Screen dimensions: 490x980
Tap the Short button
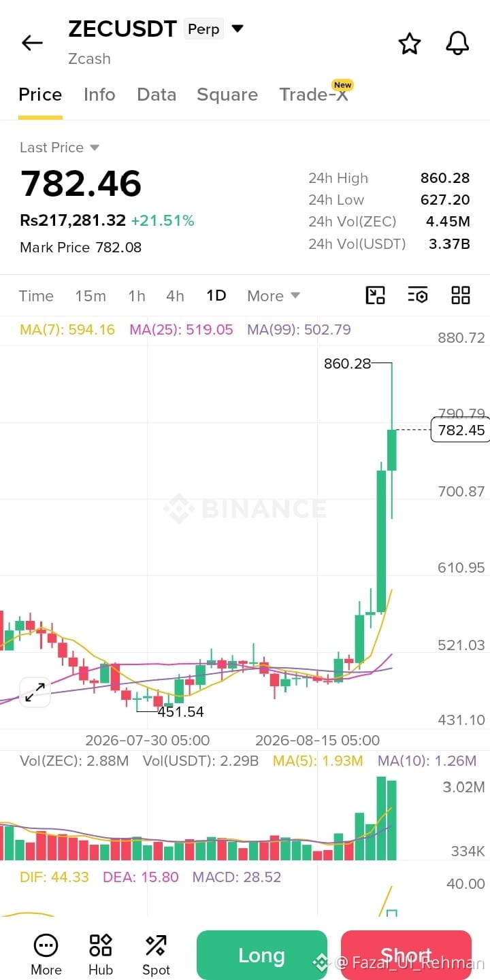pyautogui.click(x=406, y=956)
